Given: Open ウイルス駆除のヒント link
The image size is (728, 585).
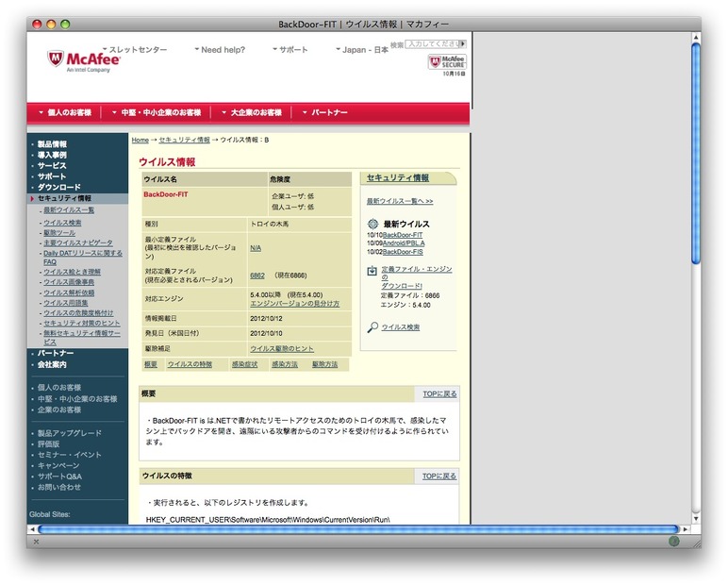Looking at the screenshot, I should click(282, 349).
